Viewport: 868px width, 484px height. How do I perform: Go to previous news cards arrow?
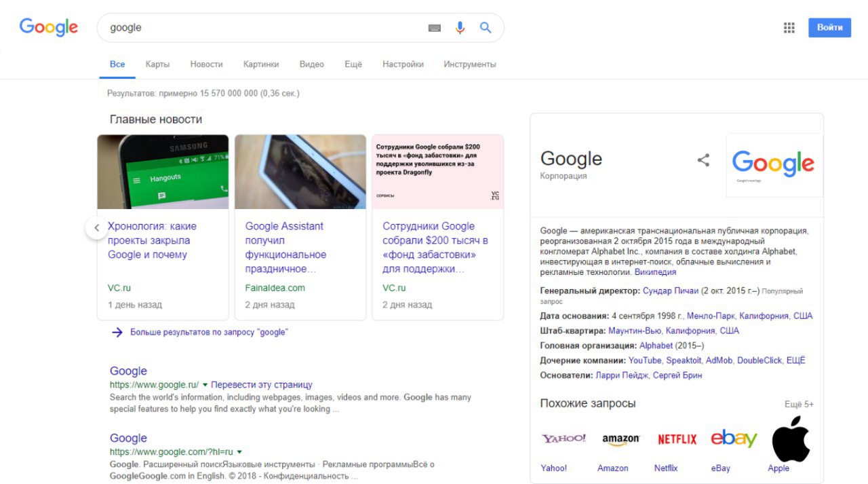(x=96, y=228)
